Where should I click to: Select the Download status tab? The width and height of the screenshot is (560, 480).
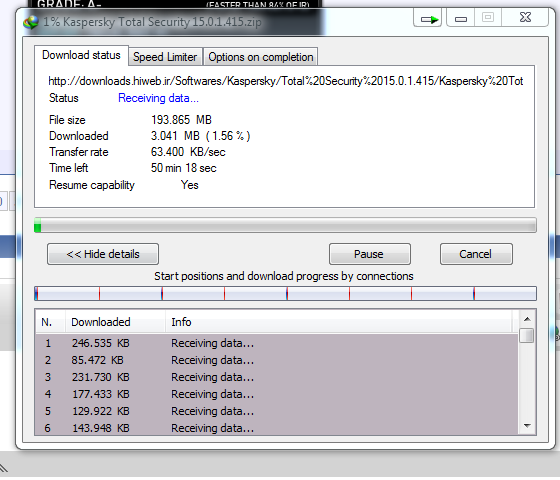pyautogui.click(x=81, y=55)
